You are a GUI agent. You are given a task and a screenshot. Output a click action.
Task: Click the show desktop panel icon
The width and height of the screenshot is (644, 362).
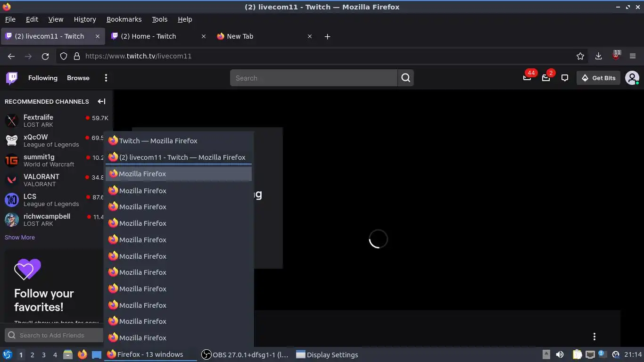pos(96,354)
